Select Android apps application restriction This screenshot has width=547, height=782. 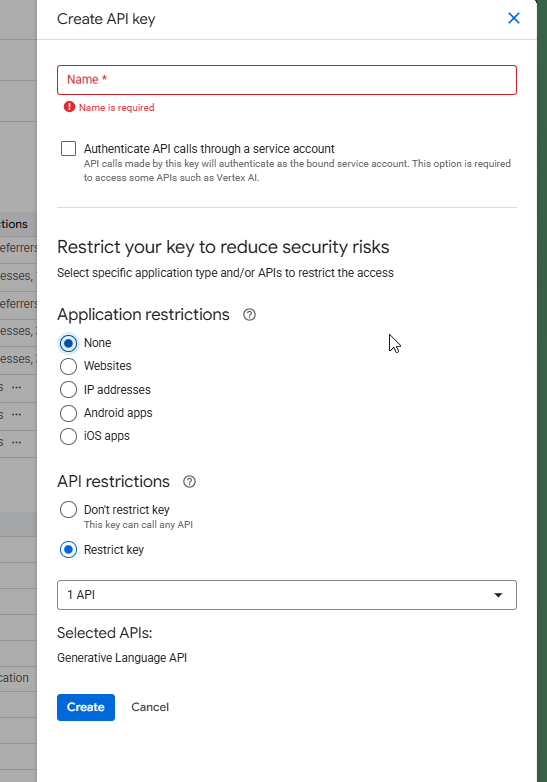(68, 413)
